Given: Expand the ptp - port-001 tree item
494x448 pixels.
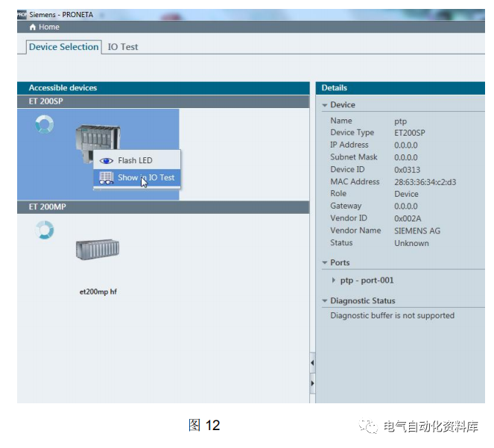Looking at the screenshot, I should coord(334,280).
